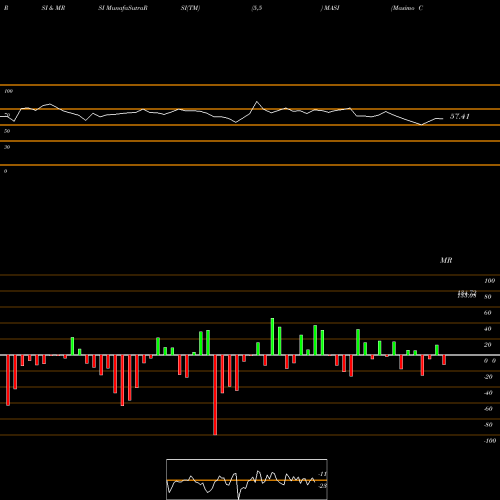Click the -80 label on the MR axis

pos(488,425)
